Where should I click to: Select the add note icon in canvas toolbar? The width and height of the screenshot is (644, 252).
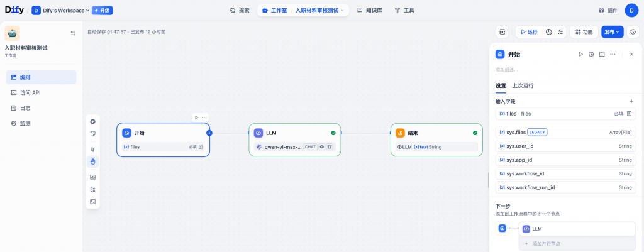click(x=93, y=133)
